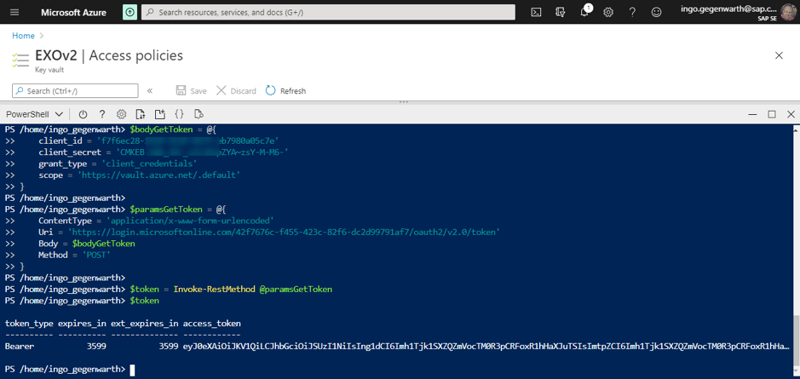Open the Help question mark menu
The width and height of the screenshot is (800, 379).
click(632, 12)
